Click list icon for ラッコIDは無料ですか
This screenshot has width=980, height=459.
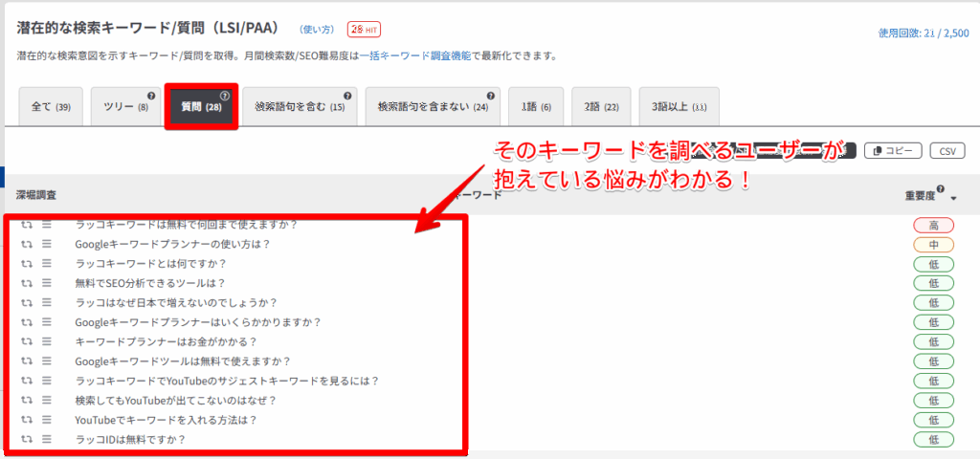point(46,440)
